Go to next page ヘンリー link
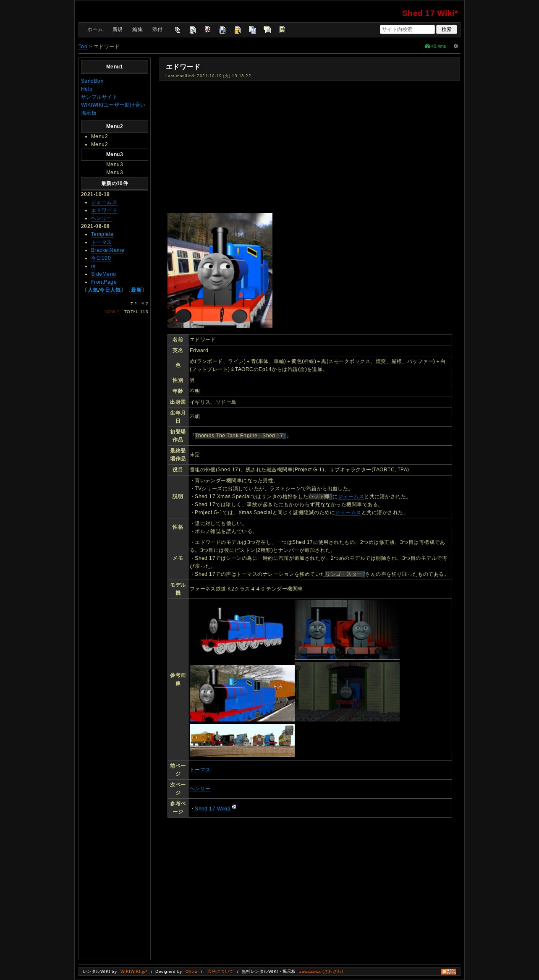The width and height of the screenshot is (539, 980). 200,789
